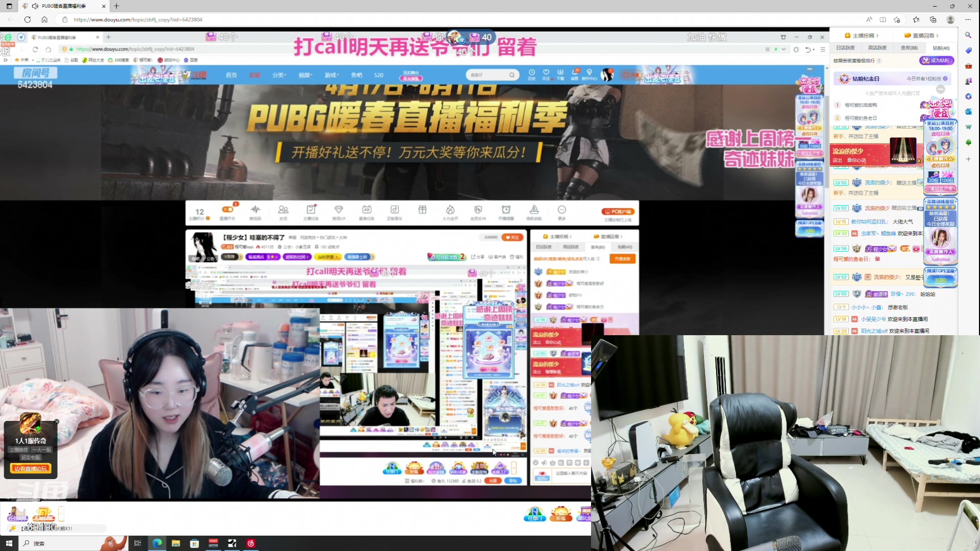
Task: Open Edge sidebar Drop paper plane icon
Action: (x=968, y=127)
